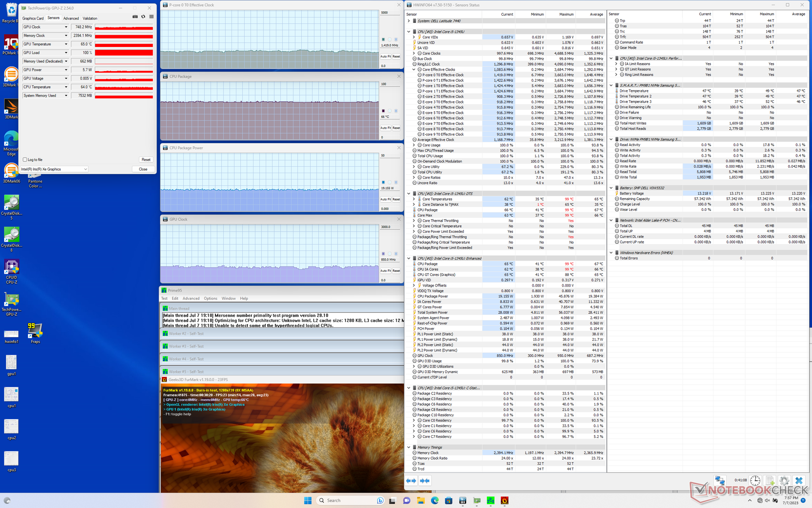Click Reset button in GPU-Z
This screenshot has width=812, height=508.
tap(146, 160)
